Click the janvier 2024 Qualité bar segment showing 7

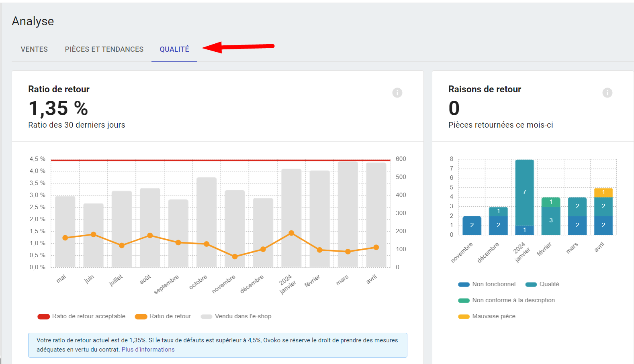point(524,192)
